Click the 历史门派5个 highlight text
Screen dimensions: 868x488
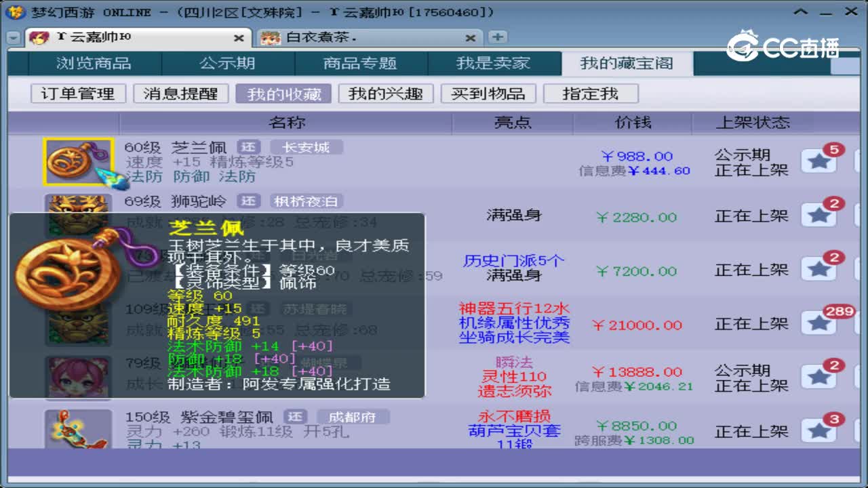tap(513, 261)
